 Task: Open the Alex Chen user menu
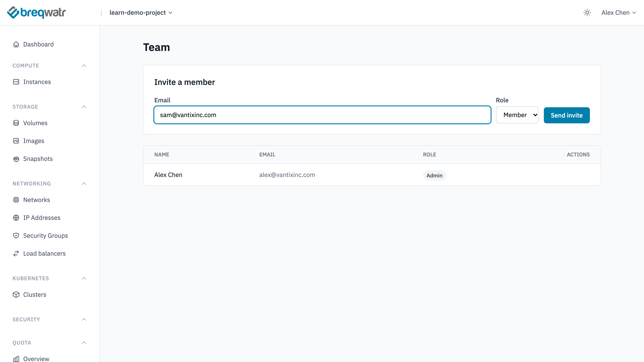[x=619, y=13]
